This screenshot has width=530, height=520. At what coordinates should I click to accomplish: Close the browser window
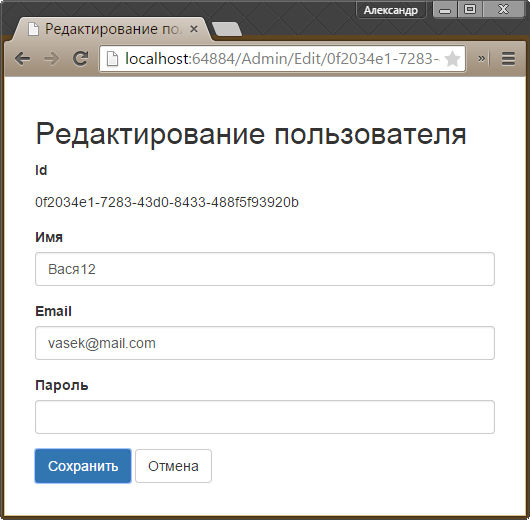503,9
